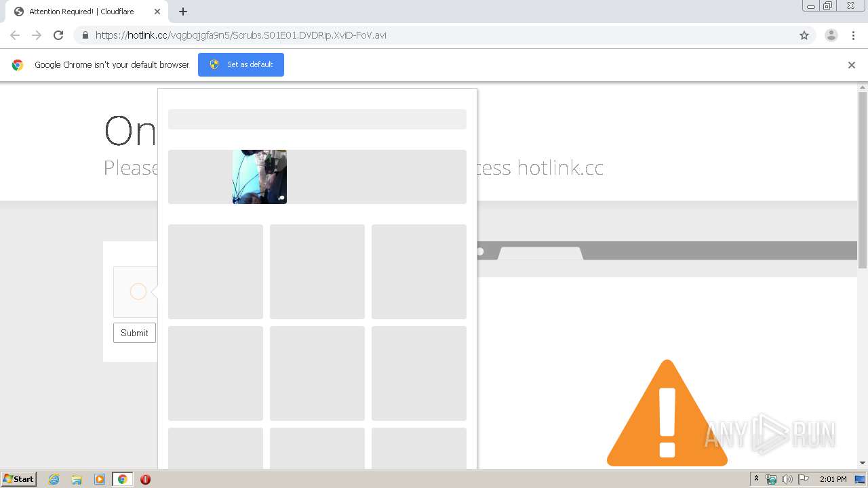Open the volume speaker tray icon
This screenshot has height=488, width=868.
[x=787, y=479]
